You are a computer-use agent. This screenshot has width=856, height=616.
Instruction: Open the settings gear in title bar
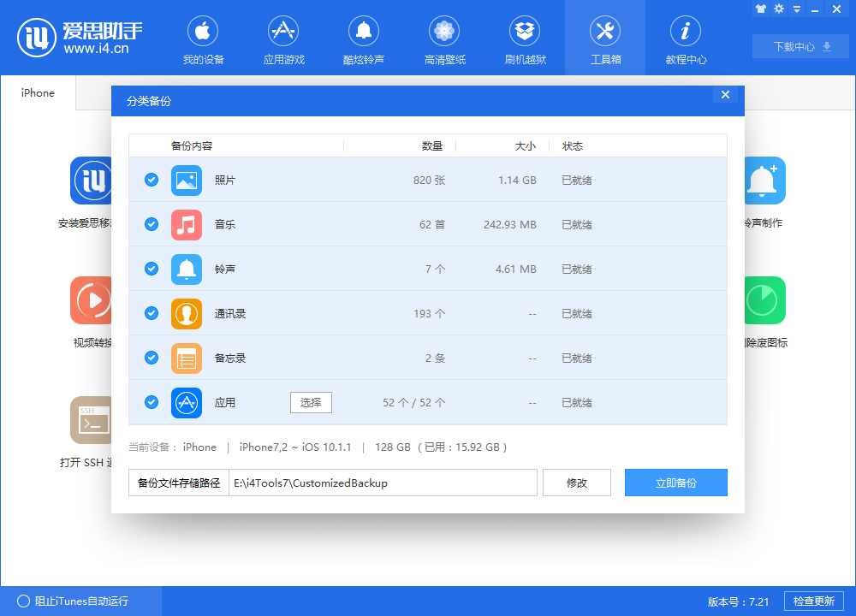point(778,8)
